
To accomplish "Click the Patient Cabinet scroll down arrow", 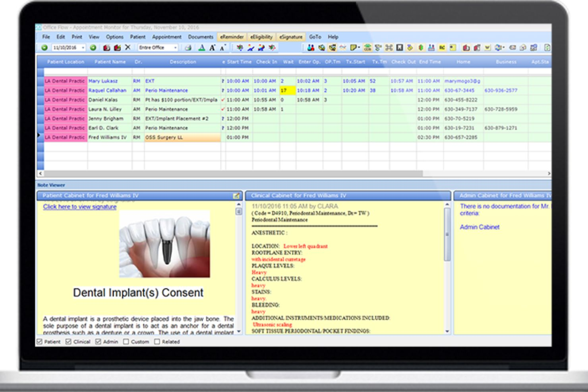I will pos(239,331).
